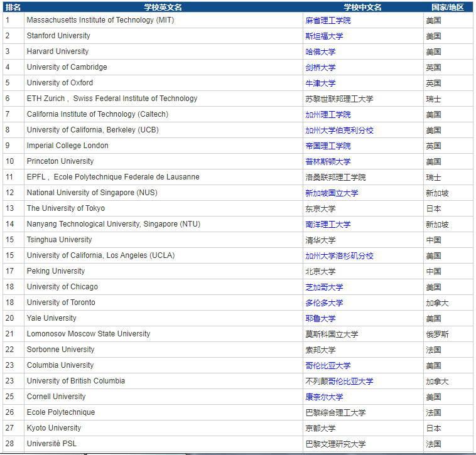Select the 京都大学 cell
The height and width of the screenshot is (455, 476).
pyautogui.click(x=363, y=428)
